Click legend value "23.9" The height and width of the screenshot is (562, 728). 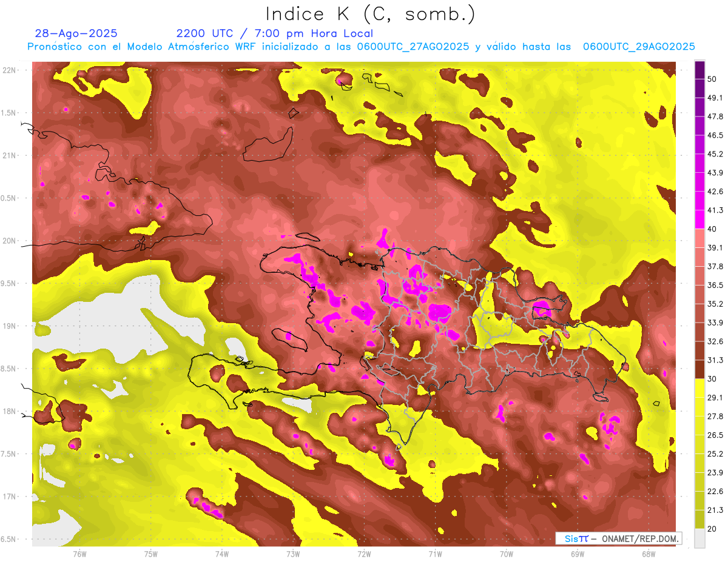click(x=715, y=473)
